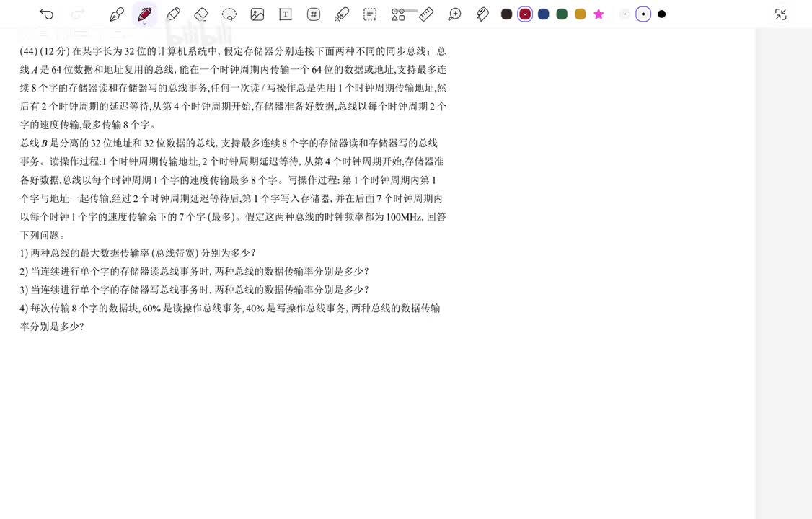Pick the yellow-orange pen color
Image resolution: width=812 pixels, height=519 pixels.
pos(581,14)
